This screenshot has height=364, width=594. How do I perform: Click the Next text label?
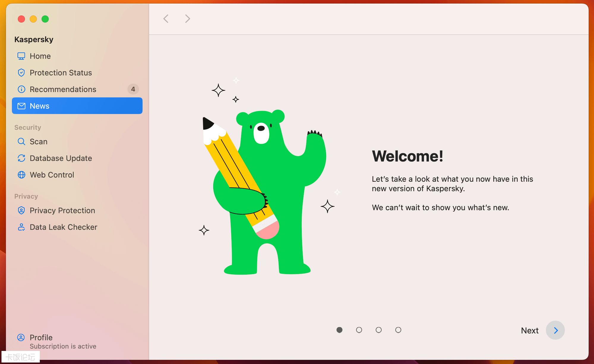(530, 330)
